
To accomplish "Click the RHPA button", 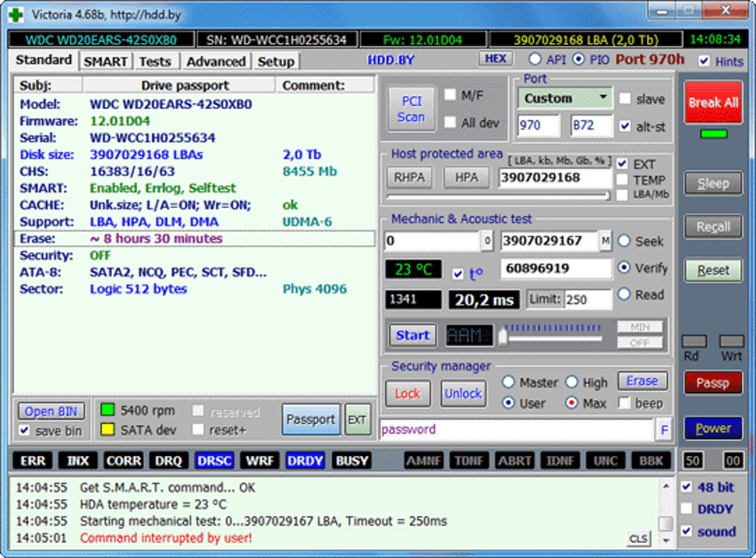I will [409, 177].
